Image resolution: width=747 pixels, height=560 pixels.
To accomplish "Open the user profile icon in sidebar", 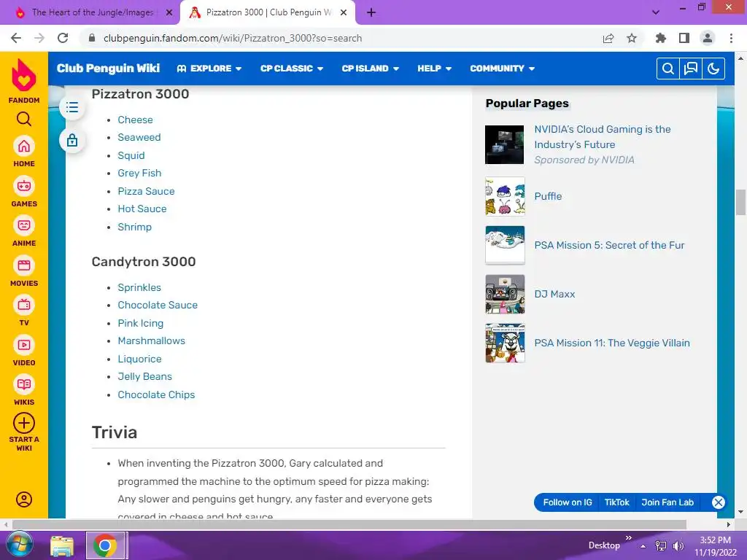I will click(x=24, y=499).
